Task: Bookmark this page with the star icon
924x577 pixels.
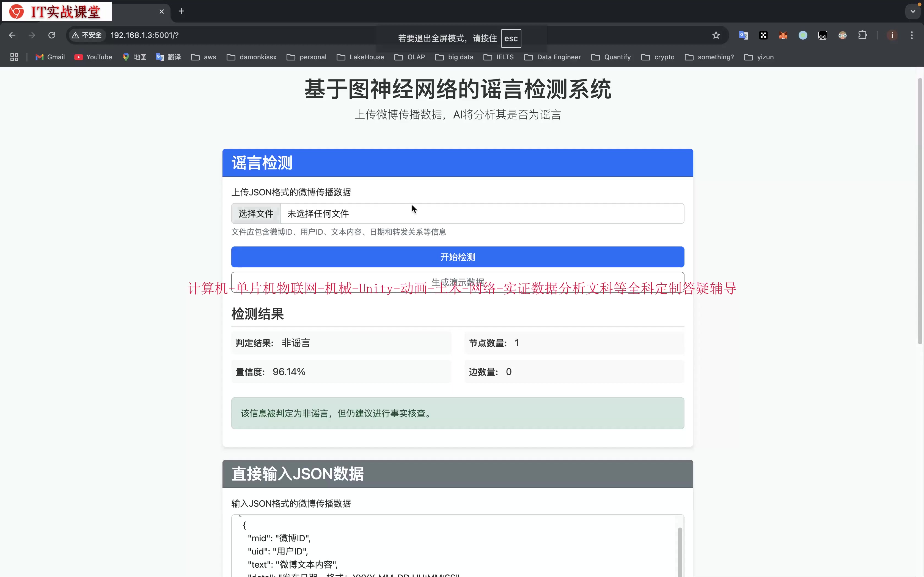Action: pyautogui.click(x=716, y=35)
